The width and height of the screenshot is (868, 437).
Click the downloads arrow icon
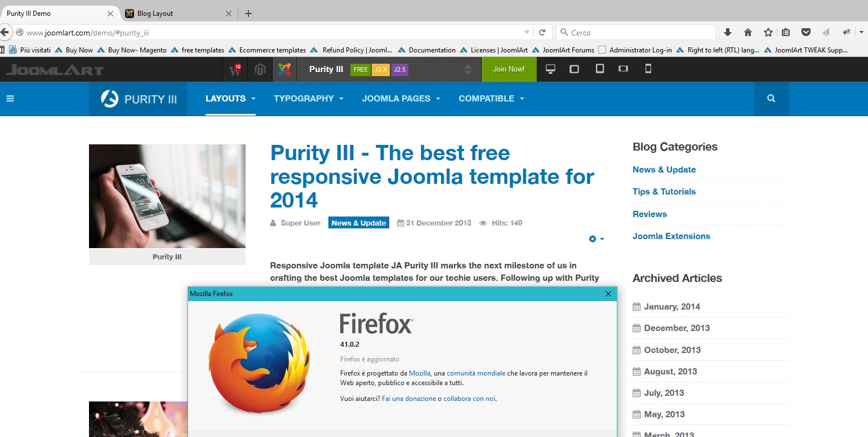728,32
